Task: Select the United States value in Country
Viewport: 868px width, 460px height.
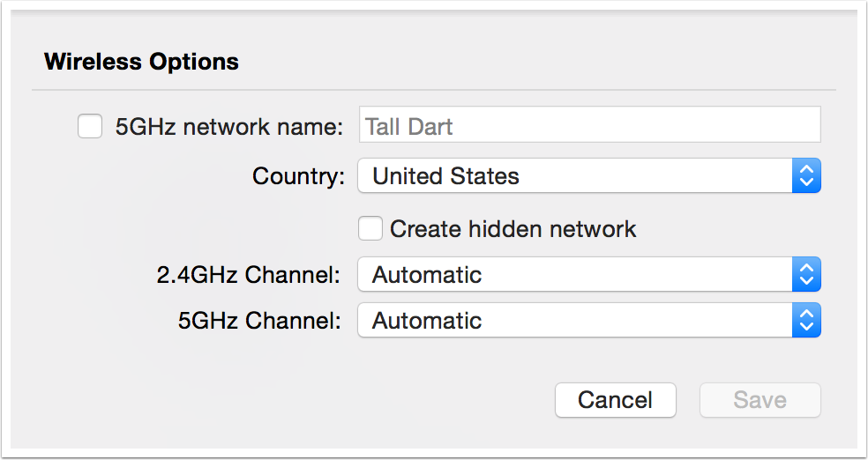Action: tap(445, 176)
